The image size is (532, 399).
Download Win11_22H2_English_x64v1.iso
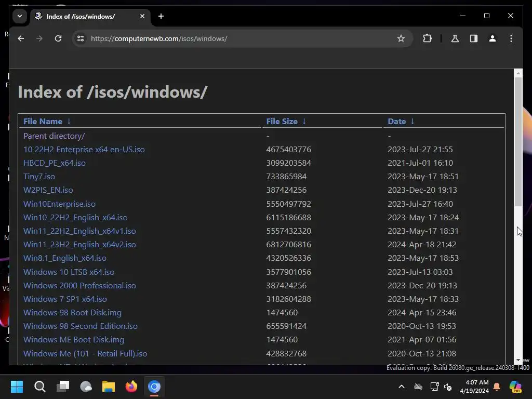(x=79, y=231)
